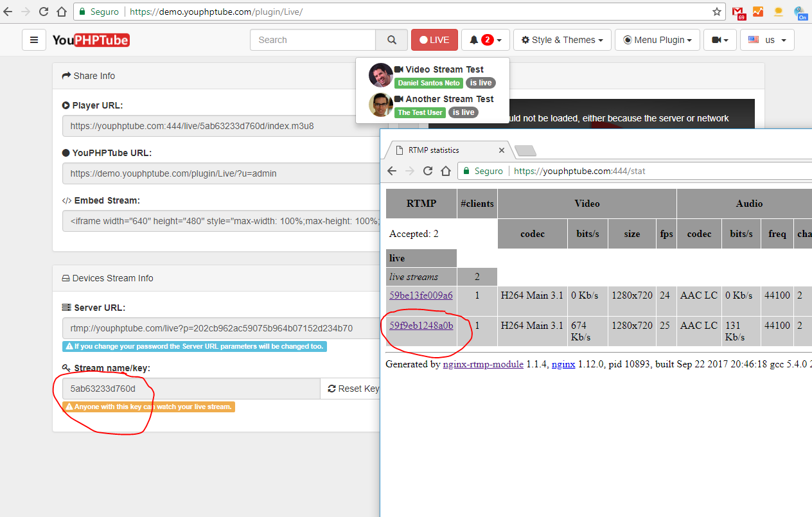Click the YouPHPTube logo
Screen dimensions: 812x517
(91, 40)
